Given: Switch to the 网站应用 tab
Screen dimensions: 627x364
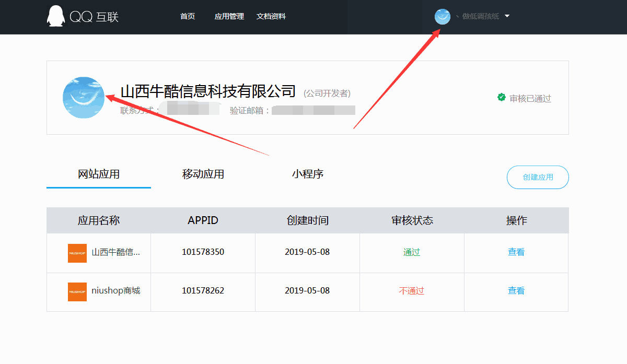Looking at the screenshot, I should click(x=99, y=174).
